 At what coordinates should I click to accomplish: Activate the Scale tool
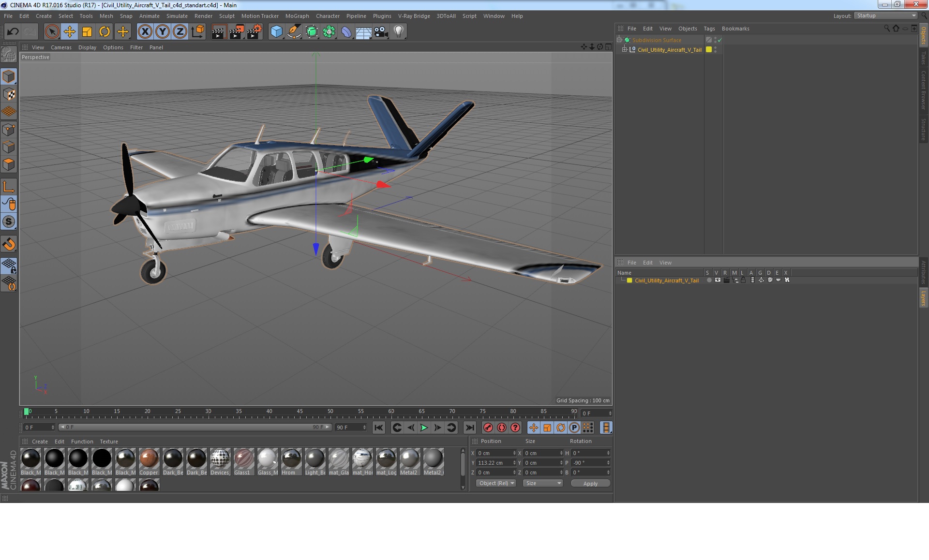click(x=87, y=32)
